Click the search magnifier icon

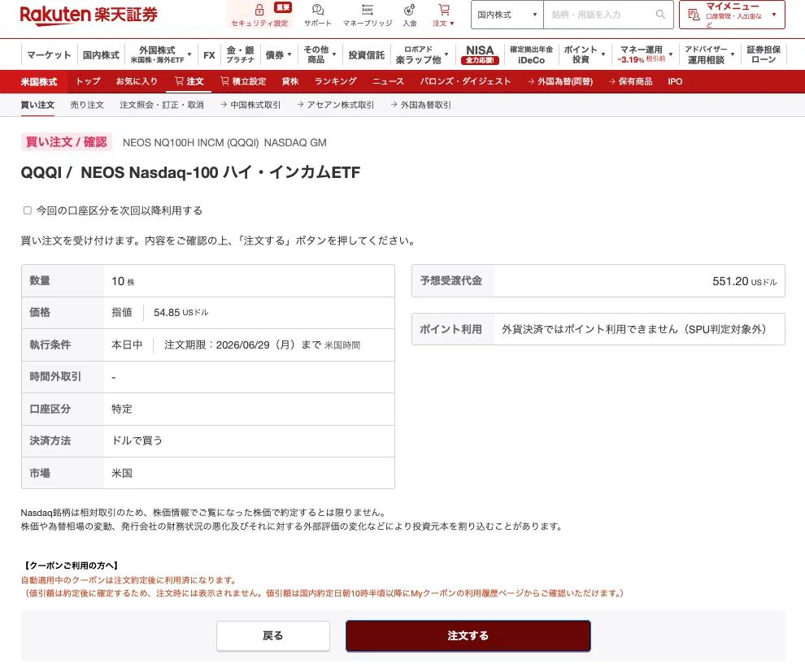(x=660, y=15)
